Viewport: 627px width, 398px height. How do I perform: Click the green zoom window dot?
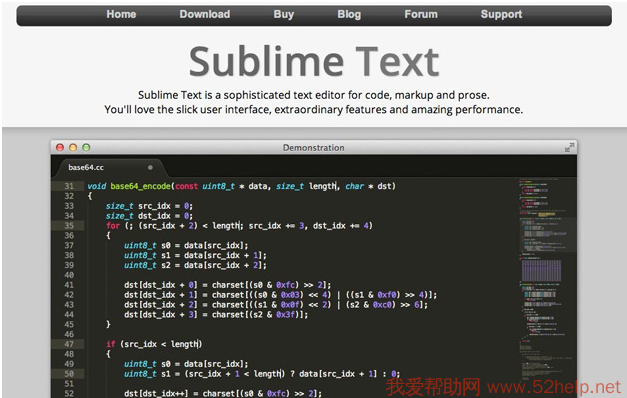click(x=86, y=148)
